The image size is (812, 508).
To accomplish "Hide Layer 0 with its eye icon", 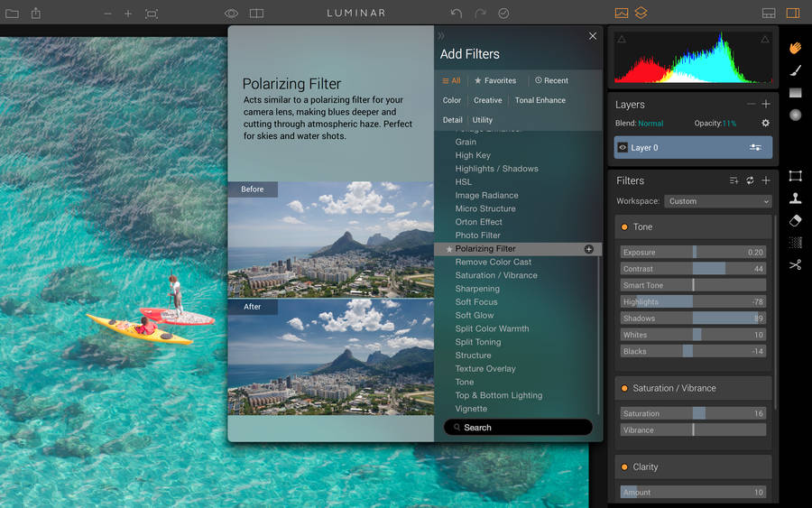I will coord(623,148).
